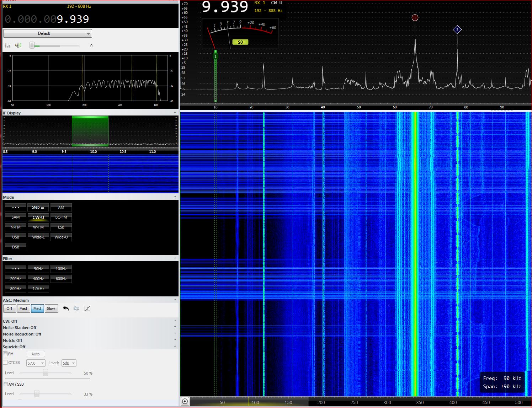Select spectrum marker 3 diamond

pyautogui.click(x=457, y=30)
